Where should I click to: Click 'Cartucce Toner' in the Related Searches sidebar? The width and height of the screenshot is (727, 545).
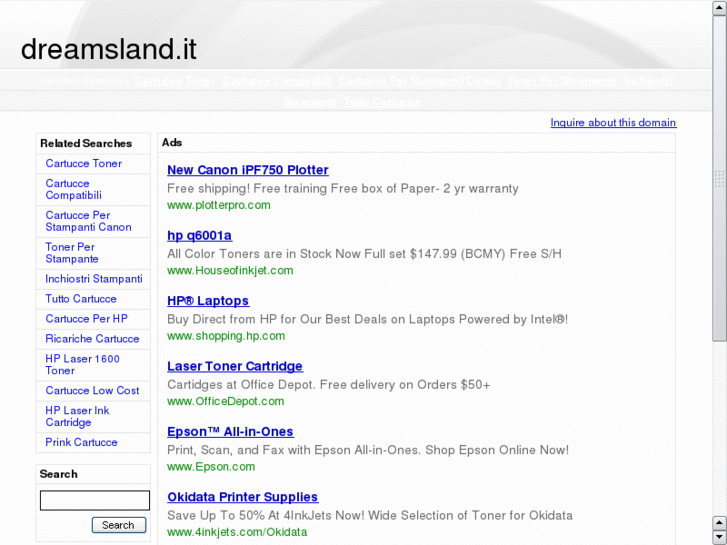tap(83, 163)
